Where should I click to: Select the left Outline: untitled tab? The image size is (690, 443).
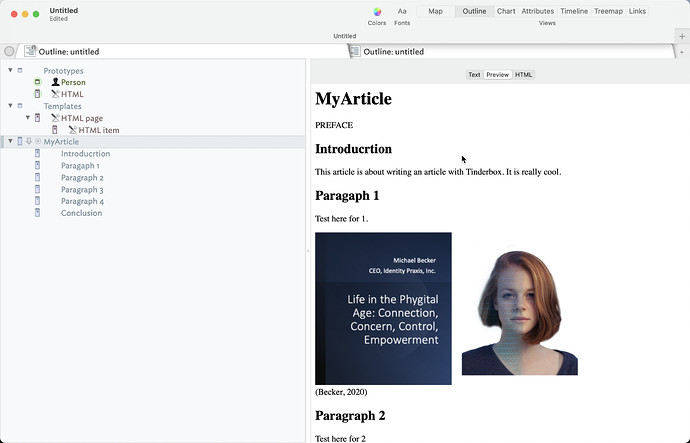pyautogui.click(x=183, y=51)
